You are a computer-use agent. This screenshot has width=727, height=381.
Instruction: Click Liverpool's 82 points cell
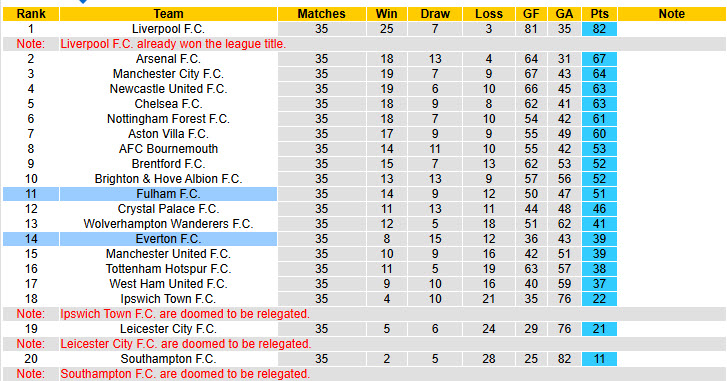tap(599, 29)
